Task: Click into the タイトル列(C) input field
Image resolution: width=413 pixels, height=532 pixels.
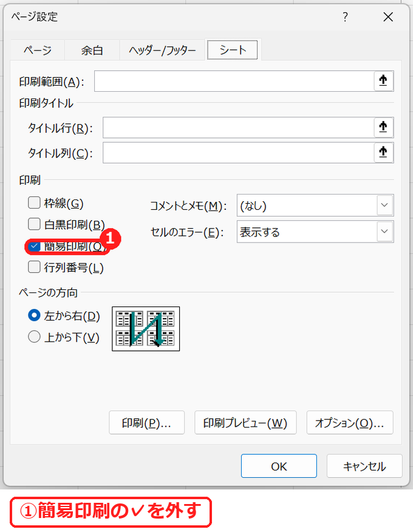Action: (x=239, y=153)
